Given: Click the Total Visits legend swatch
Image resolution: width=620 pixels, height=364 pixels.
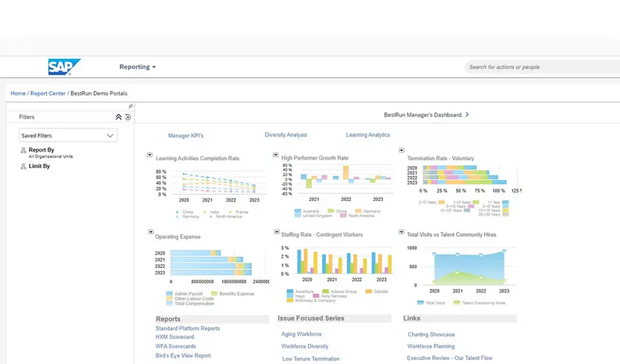Looking at the screenshot, I should tap(421, 302).
